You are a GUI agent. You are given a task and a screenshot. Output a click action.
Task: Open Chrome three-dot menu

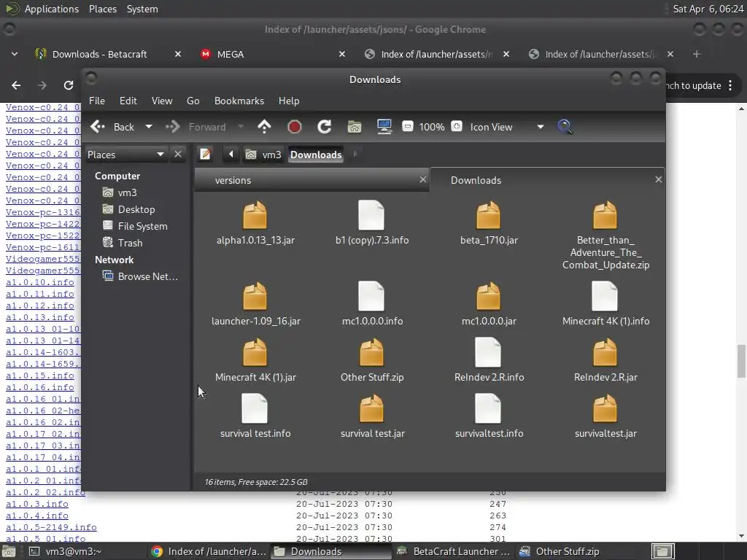[x=730, y=86]
